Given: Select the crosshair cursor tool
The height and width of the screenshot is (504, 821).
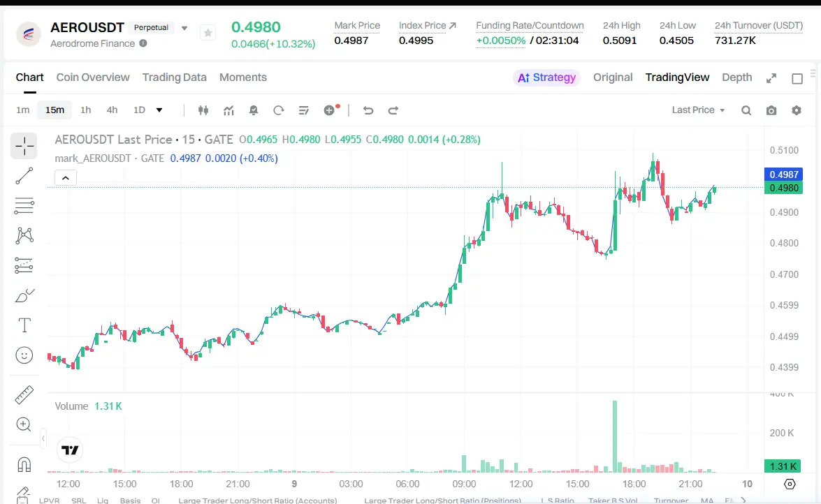Looking at the screenshot, I should tap(24, 146).
